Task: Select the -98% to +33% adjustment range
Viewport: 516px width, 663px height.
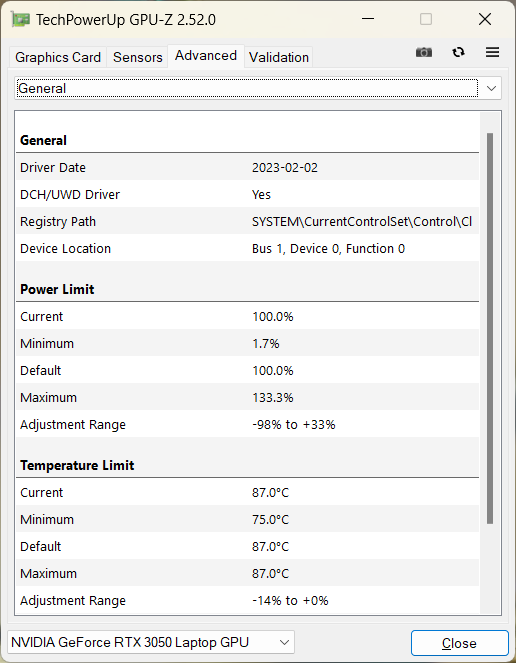Action: point(294,425)
